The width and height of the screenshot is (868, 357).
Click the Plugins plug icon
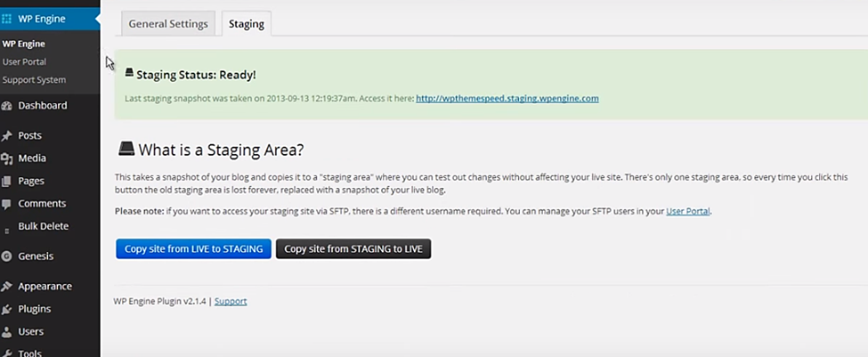click(x=6, y=310)
